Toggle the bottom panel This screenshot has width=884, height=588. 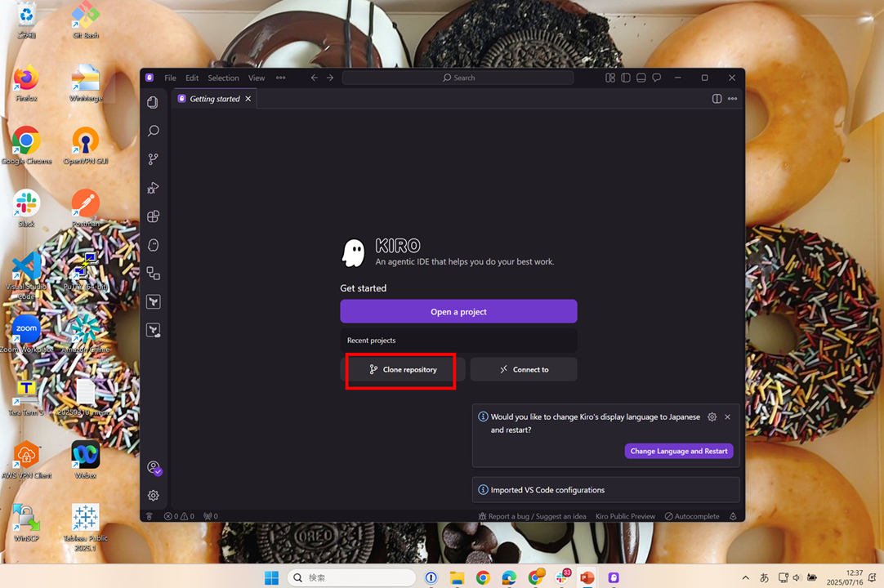click(641, 78)
